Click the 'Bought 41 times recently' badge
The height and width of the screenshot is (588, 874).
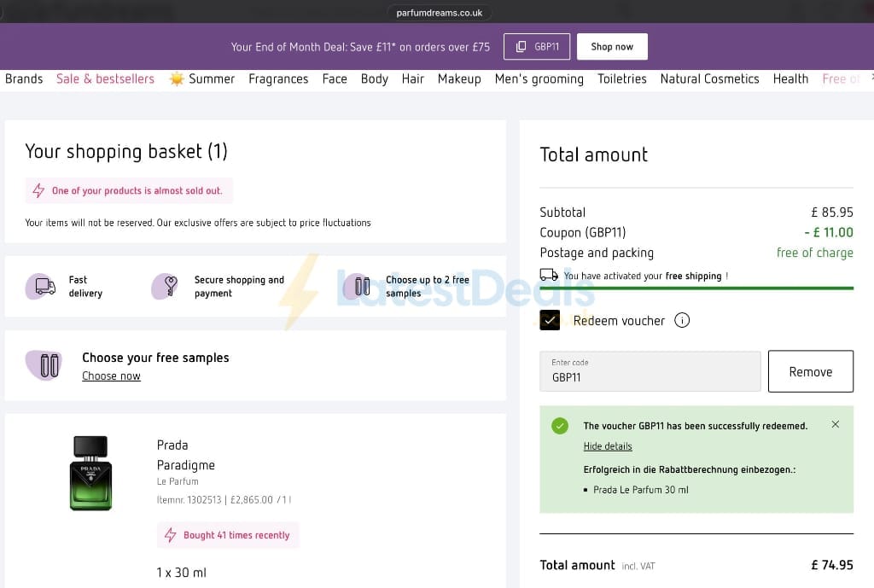[228, 535]
